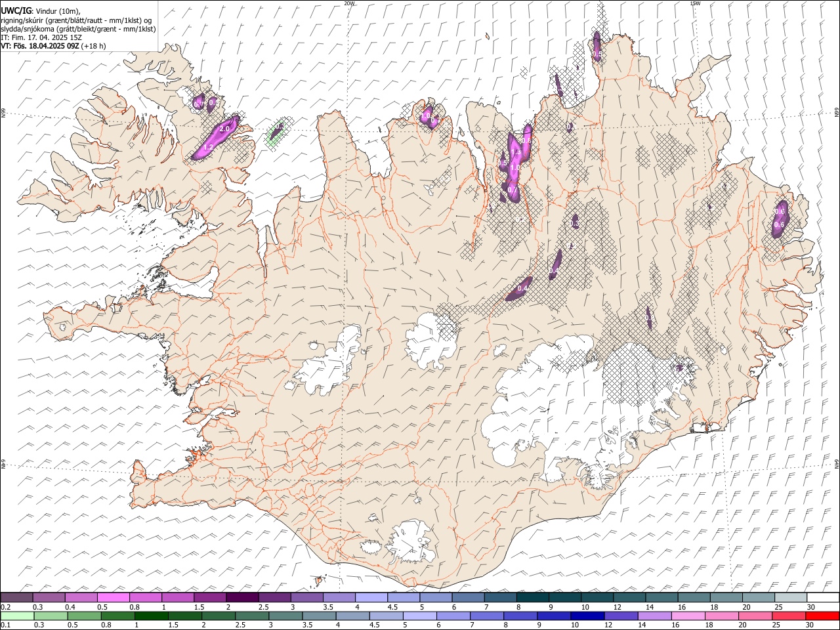Click the '0.1' label on the lower scale
The image size is (840, 630).
coord(5,625)
